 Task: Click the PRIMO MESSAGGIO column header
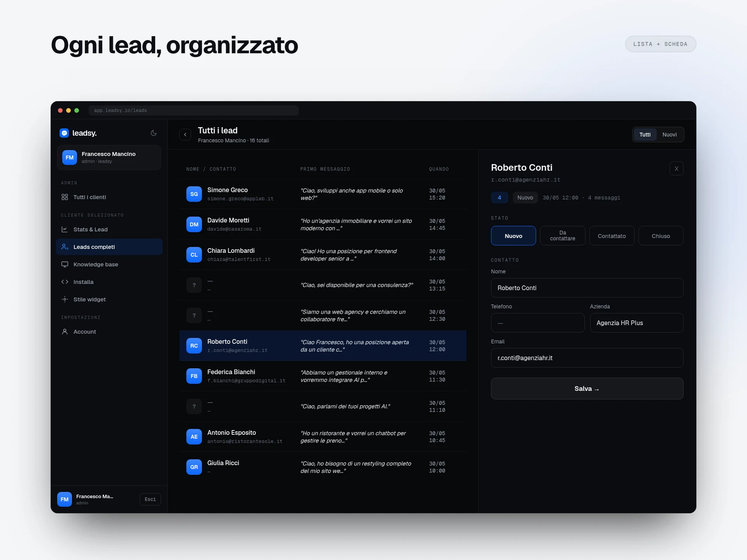point(325,169)
